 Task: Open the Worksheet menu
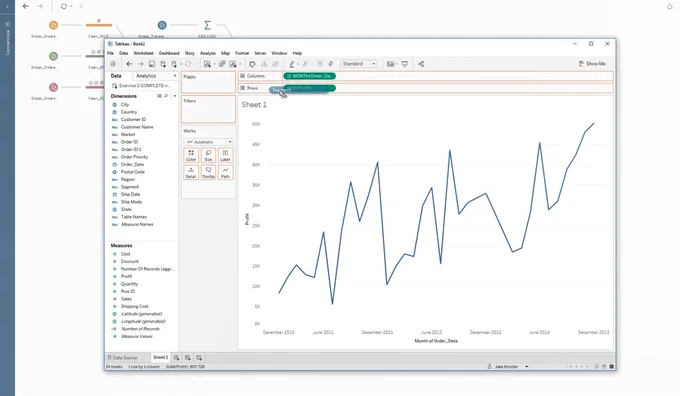tap(143, 53)
